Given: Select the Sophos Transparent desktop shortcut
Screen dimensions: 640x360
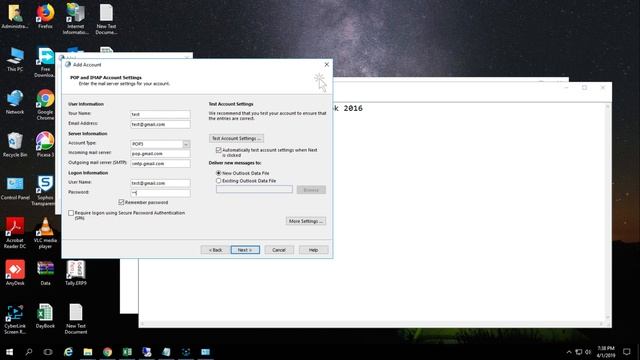Looking at the screenshot, I should (x=45, y=190).
